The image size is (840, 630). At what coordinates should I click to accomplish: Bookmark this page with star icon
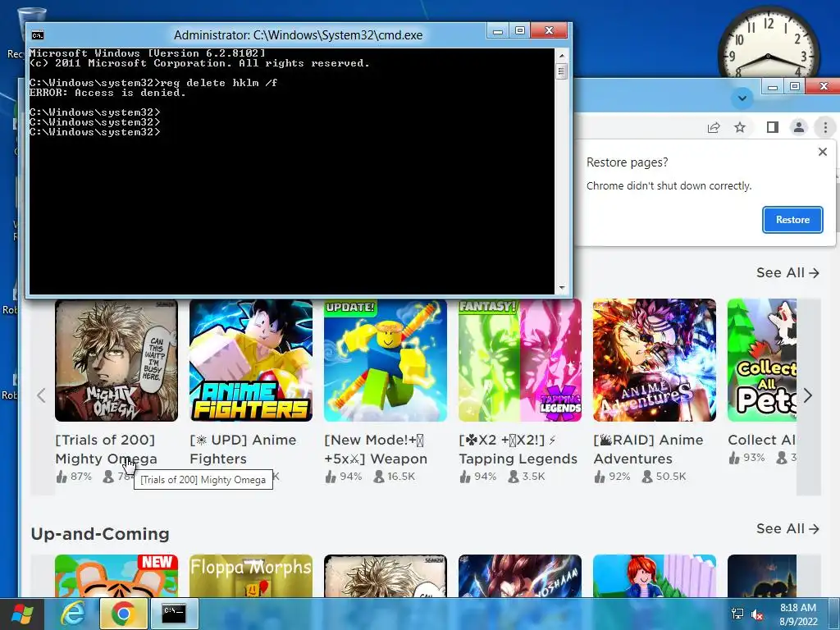[x=740, y=127]
